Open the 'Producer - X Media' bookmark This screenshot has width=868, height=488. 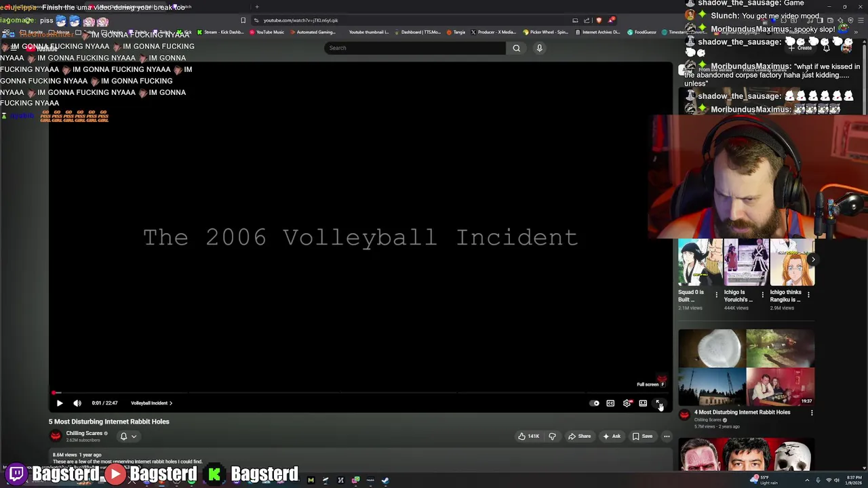click(x=494, y=32)
